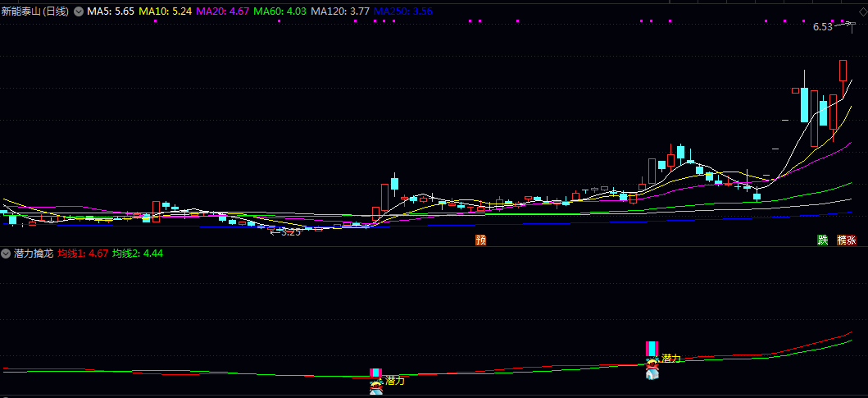Select the MA5: 5.65 legend label
Viewport: 868px width, 398px height.
pyautogui.click(x=111, y=11)
